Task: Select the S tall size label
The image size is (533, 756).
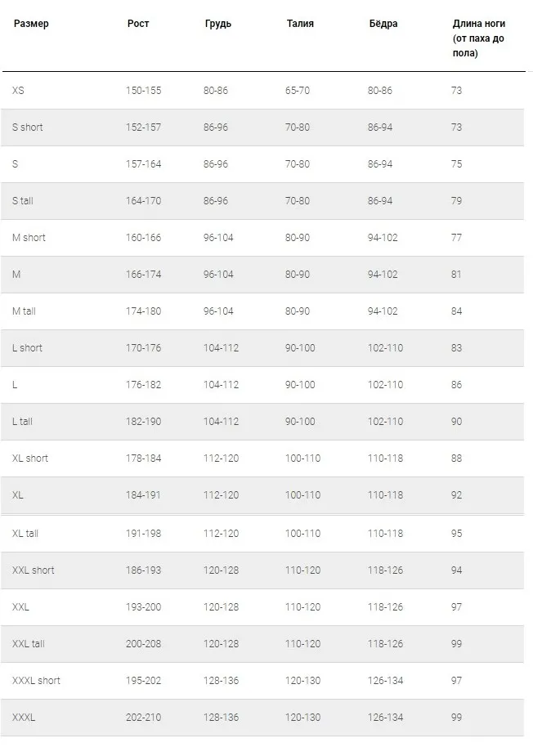Action: (23, 200)
